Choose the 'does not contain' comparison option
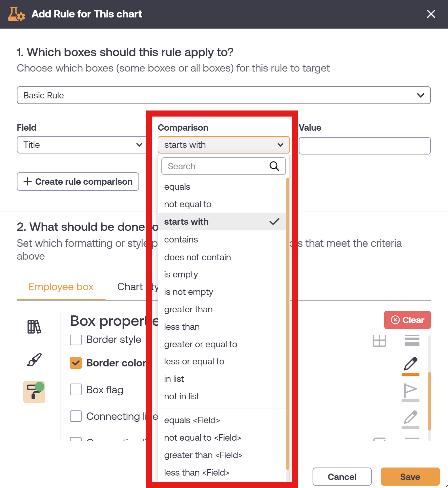The width and height of the screenshot is (448, 488). 197,257
